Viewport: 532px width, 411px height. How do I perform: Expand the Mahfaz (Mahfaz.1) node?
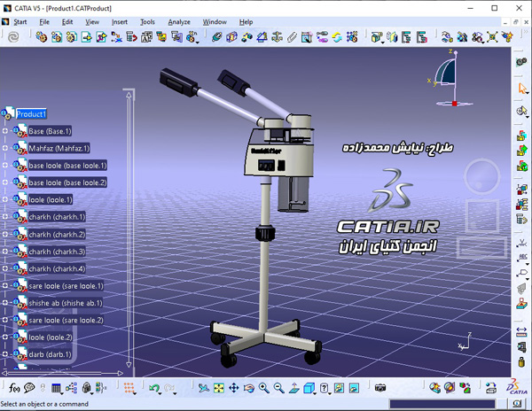coord(5,148)
